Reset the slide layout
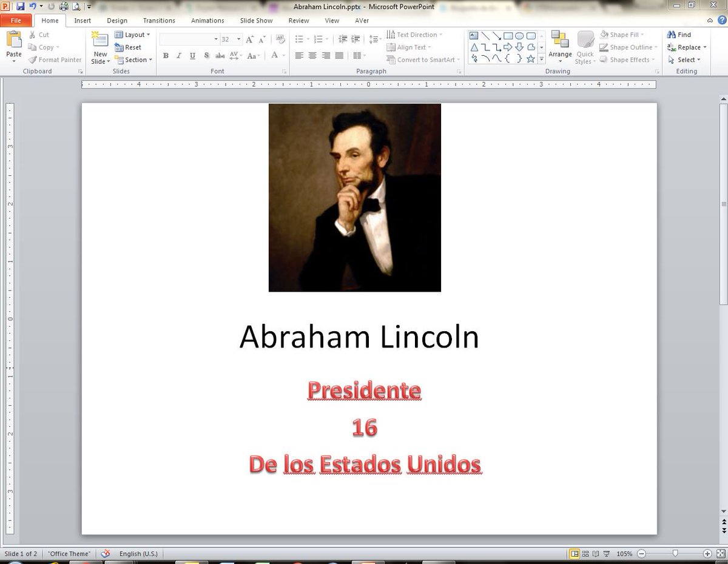Screen dimensions: 728x564 pos(128,47)
